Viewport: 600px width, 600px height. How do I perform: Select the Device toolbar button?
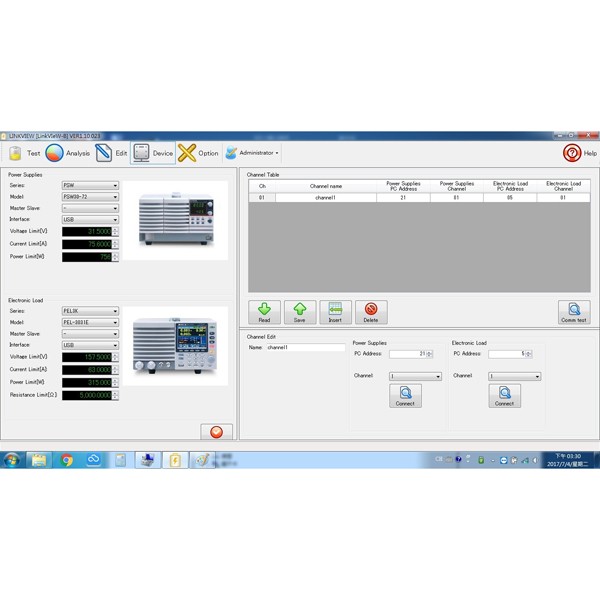tap(153, 153)
